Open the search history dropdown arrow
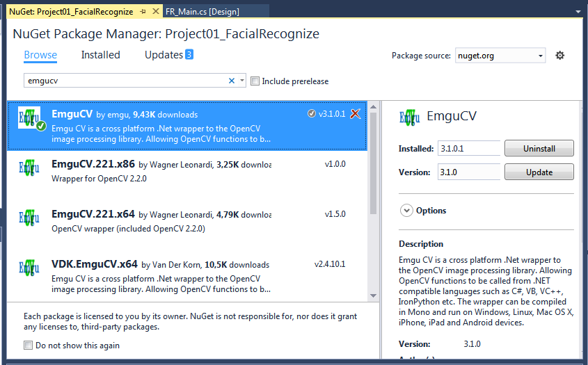The height and width of the screenshot is (365, 588). [242, 81]
